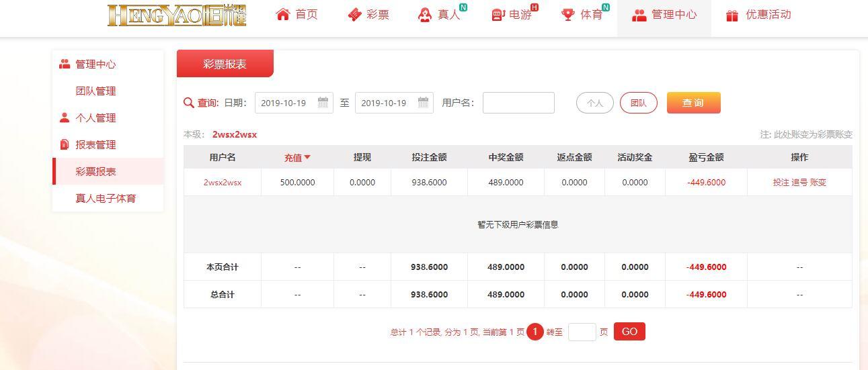Click the GO page jump button
The width and height of the screenshot is (868, 370).
[x=629, y=332]
